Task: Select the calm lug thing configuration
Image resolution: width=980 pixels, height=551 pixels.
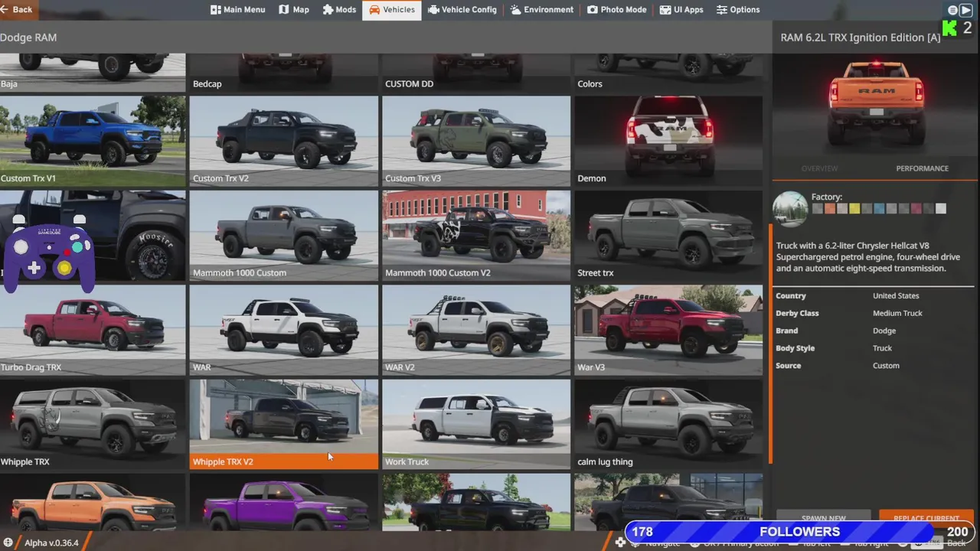Action: coord(668,424)
